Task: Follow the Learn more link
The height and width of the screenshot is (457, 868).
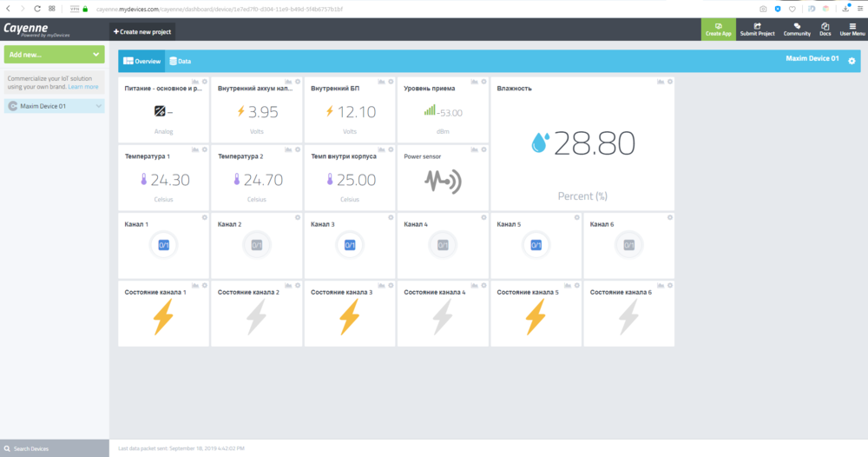Action: pos(83,87)
